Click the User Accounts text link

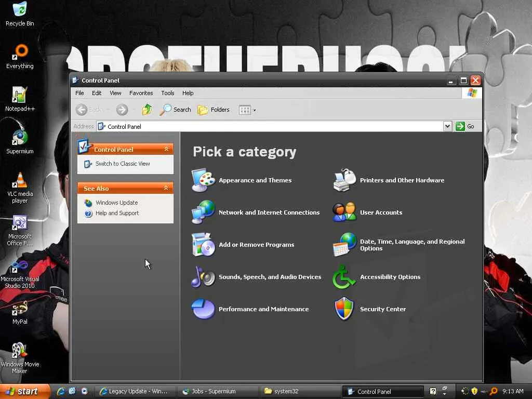click(x=381, y=212)
